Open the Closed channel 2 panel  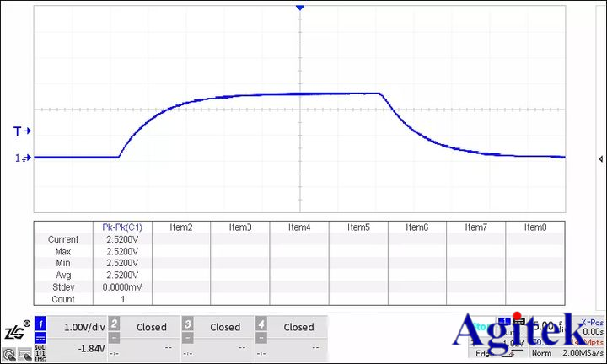click(x=152, y=327)
